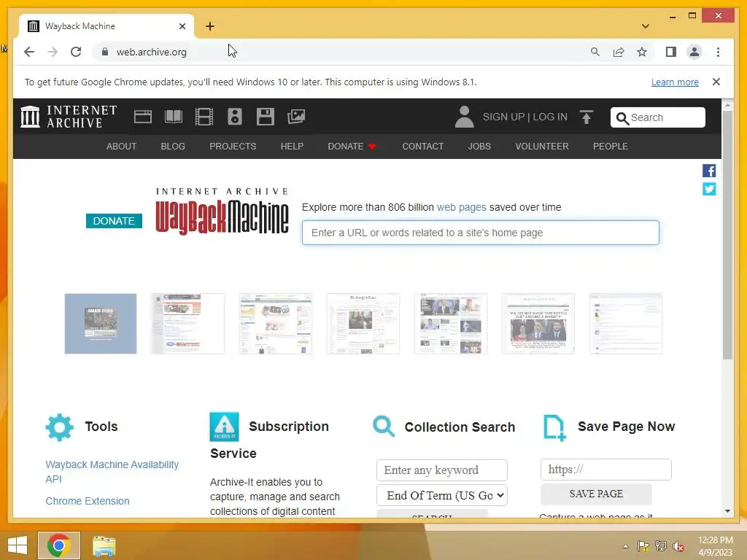Open the Chrome Extension link
747x560 pixels.
(x=88, y=501)
